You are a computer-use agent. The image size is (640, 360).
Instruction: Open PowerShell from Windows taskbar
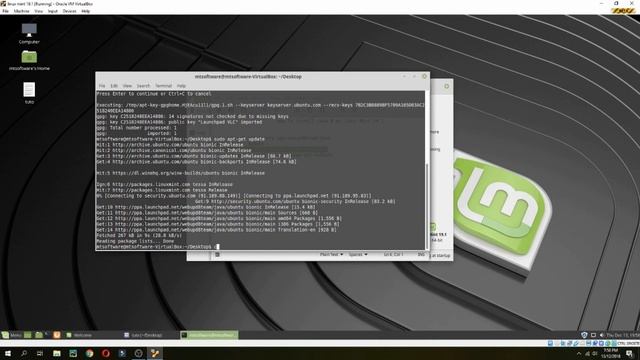coord(122,353)
